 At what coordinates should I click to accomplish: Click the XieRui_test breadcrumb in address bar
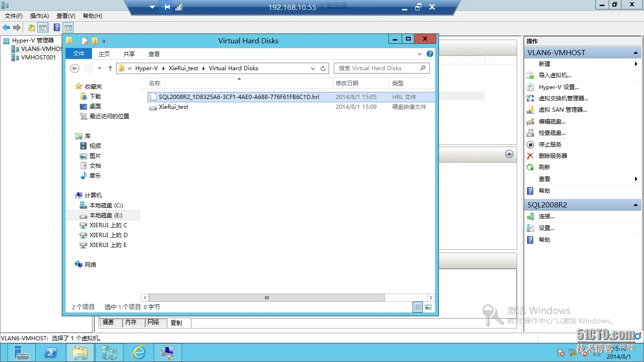pyautogui.click(x=183, y=68)
